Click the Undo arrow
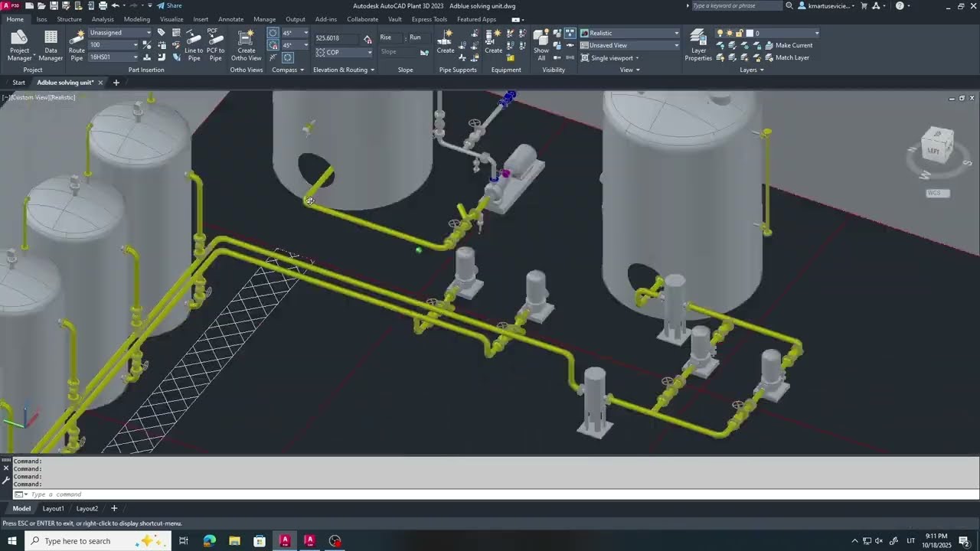 point(115,5)
